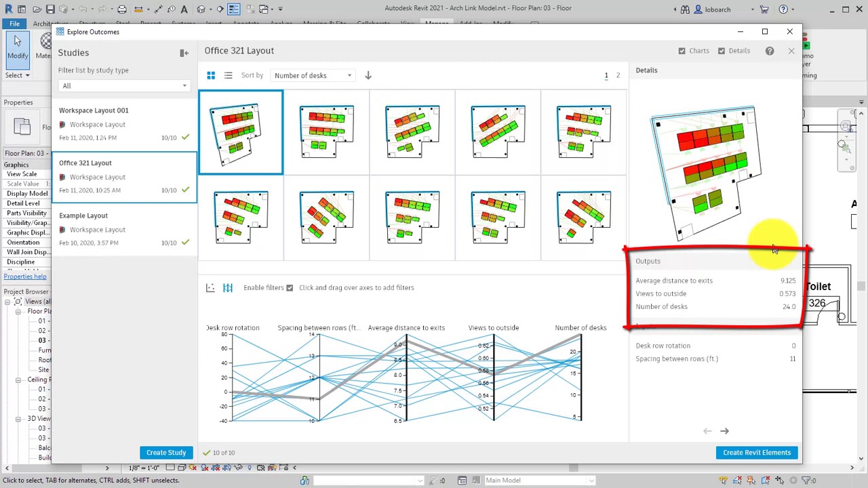Switch to list view of outcomes
This screenshot has width=868, height=488.
pyautogui.click(x=228, y=75)
